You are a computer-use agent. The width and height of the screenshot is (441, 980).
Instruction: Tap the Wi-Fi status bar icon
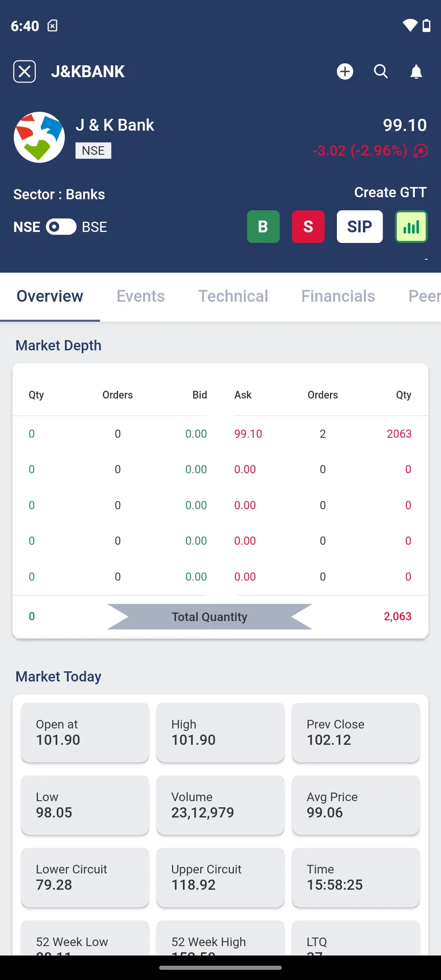click(x=410, y=25)
